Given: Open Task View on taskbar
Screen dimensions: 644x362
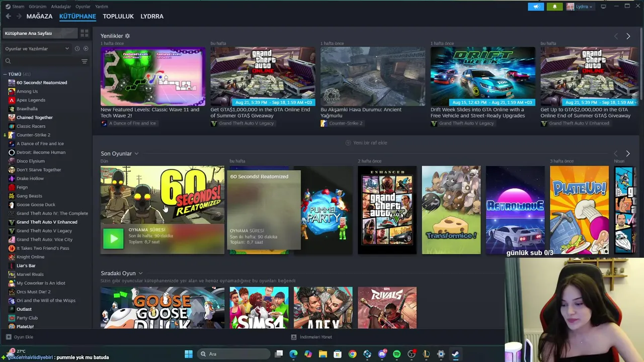Looking at the screenshot, I should point(279,354).
